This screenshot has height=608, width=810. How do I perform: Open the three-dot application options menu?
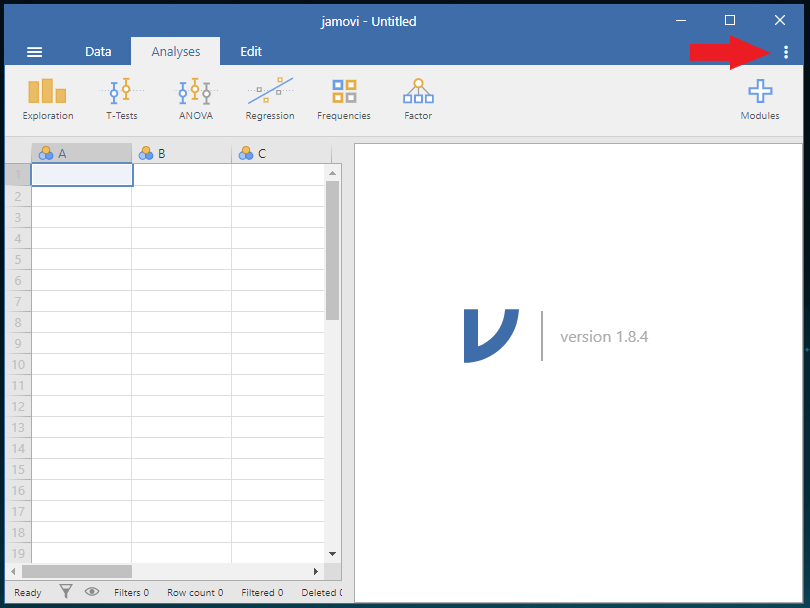click(786, 52)
